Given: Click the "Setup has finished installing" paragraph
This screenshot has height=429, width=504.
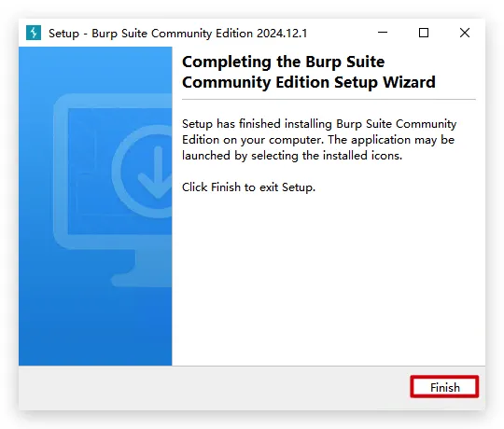Looking at the screenshot, I should (x=319, y=140).
